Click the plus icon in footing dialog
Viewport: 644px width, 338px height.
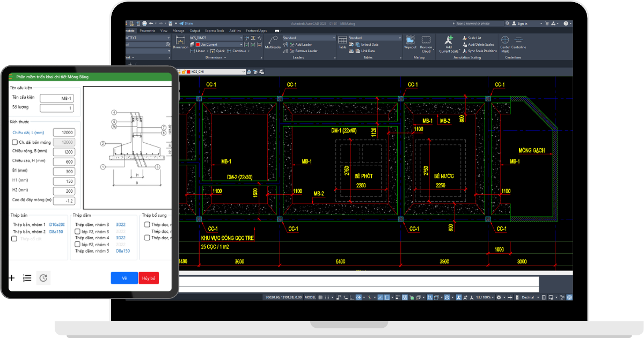pos(12,278)
